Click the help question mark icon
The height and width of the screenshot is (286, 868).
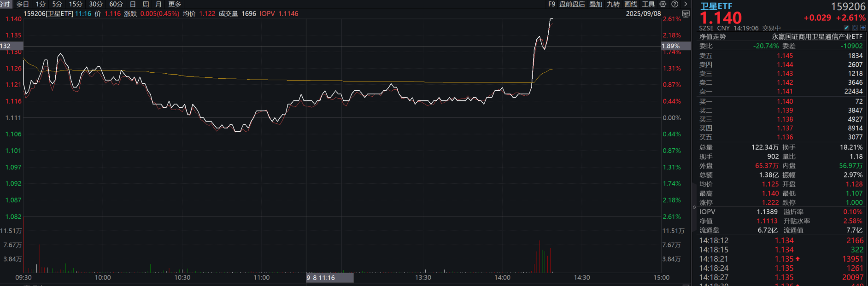coord(674,4)
